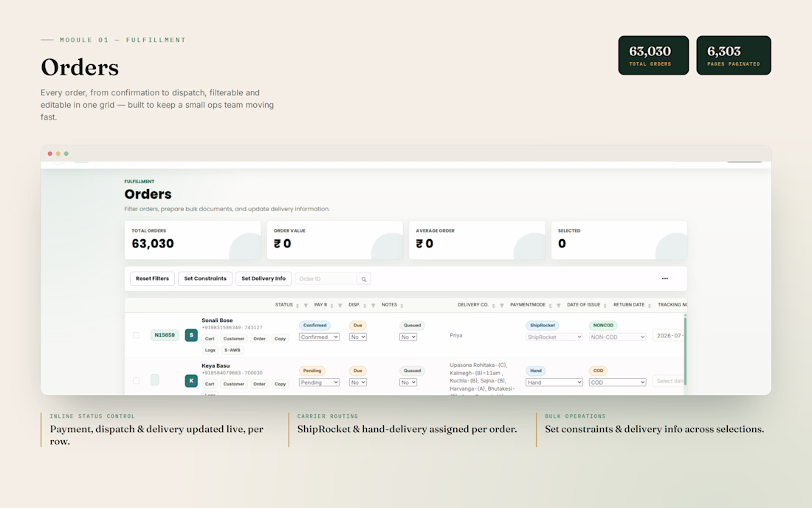Screen dimensions: 812x508
Task: Click Sonali Bose's 2026-07 date of issue field
Action: coord(669,335)
